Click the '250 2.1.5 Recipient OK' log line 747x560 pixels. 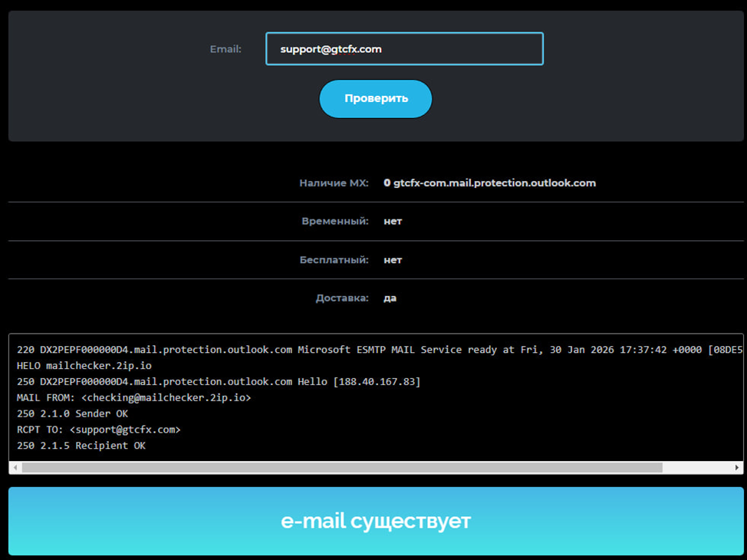[81, 446]
